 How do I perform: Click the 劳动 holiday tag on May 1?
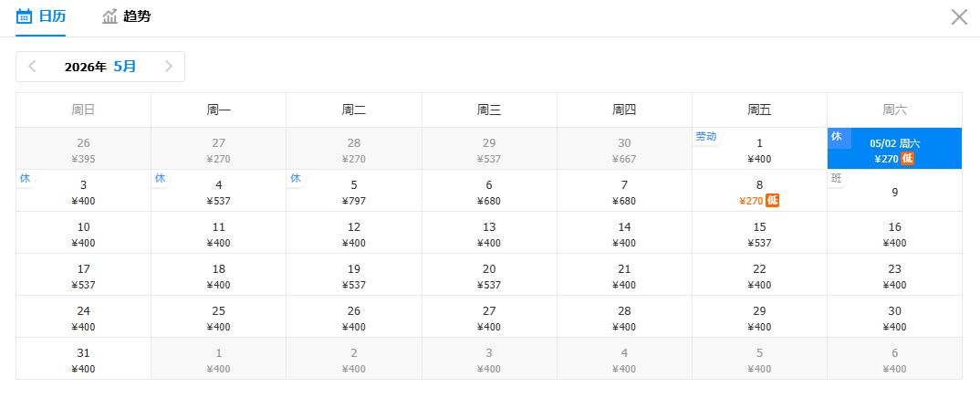click(x=705, y=137)
